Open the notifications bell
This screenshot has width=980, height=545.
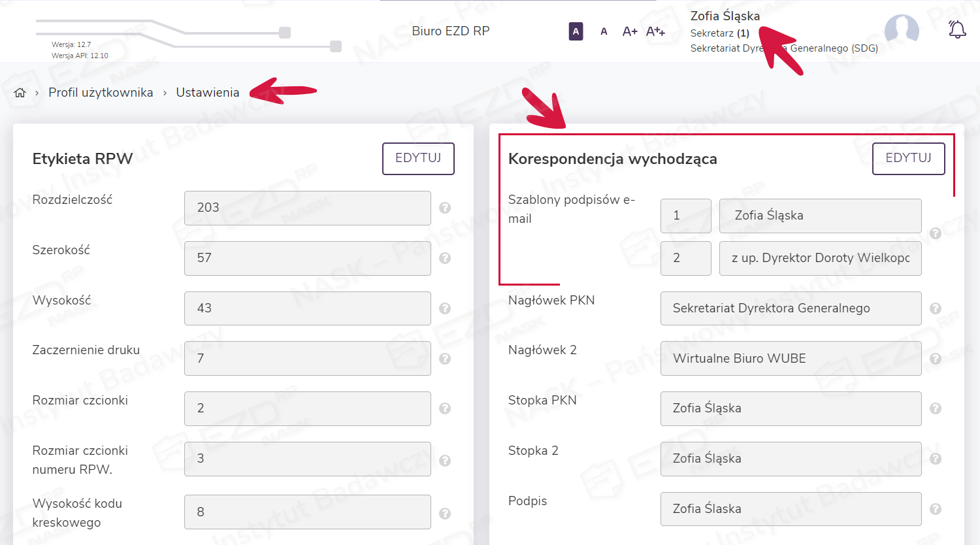pyautogui.click(x=957, y=29)
